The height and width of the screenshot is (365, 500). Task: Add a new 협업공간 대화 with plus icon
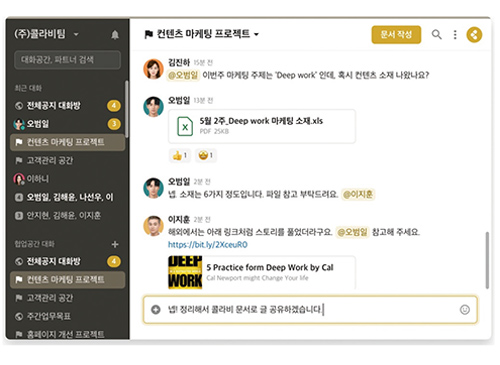(x=115, y=244)
